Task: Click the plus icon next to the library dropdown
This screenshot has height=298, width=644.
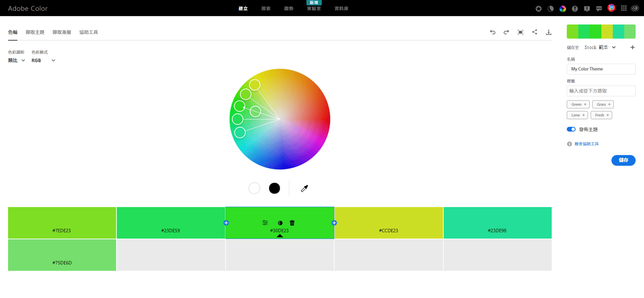Action: pyautogui.click(x=633, y=47)
